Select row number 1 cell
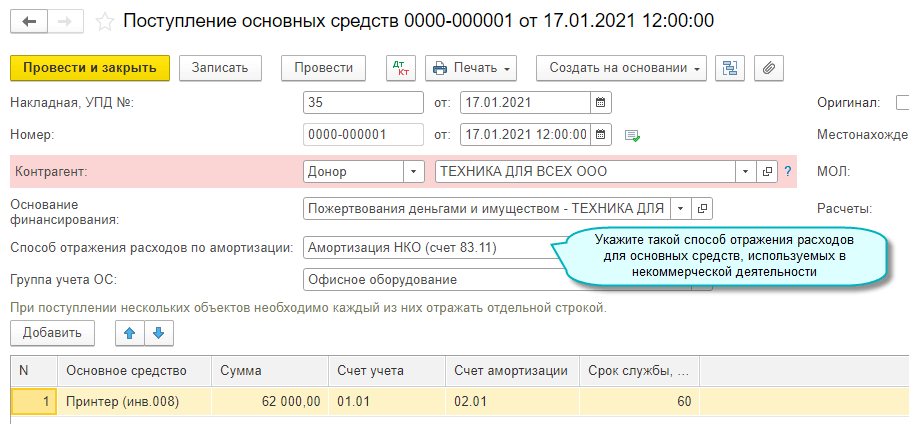Image resolution: width=909 pixels, height=424 pixels. coord(34,401)
